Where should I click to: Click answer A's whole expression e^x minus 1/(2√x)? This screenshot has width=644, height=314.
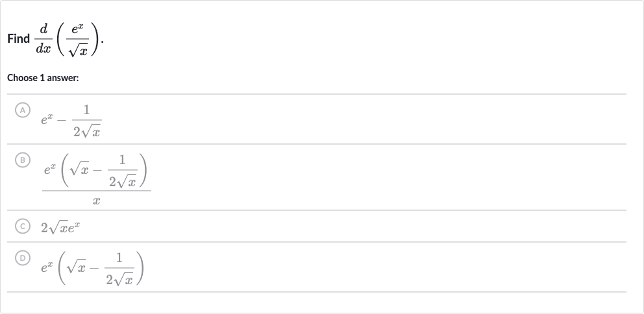[71, 121]
